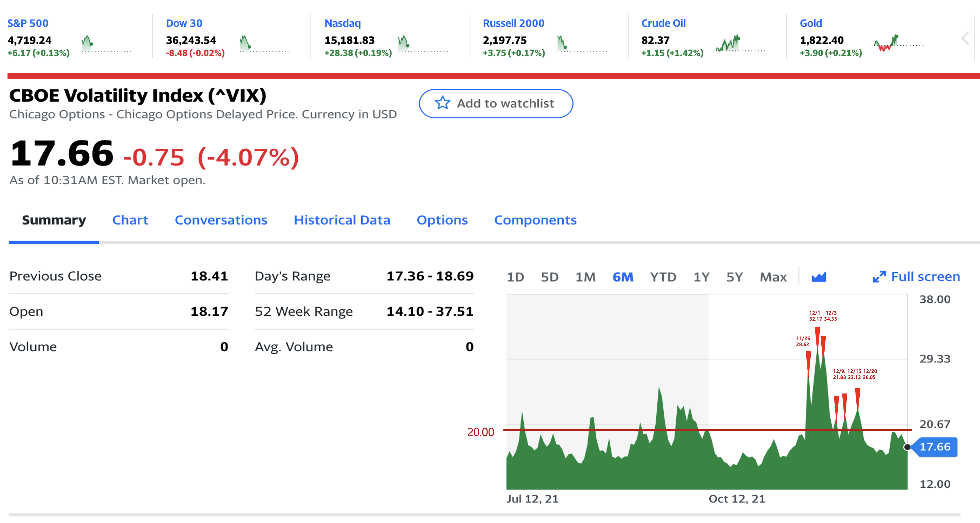The image size is (980, 523).
Task: Click the area chart type icon
Action: (819, 277)
